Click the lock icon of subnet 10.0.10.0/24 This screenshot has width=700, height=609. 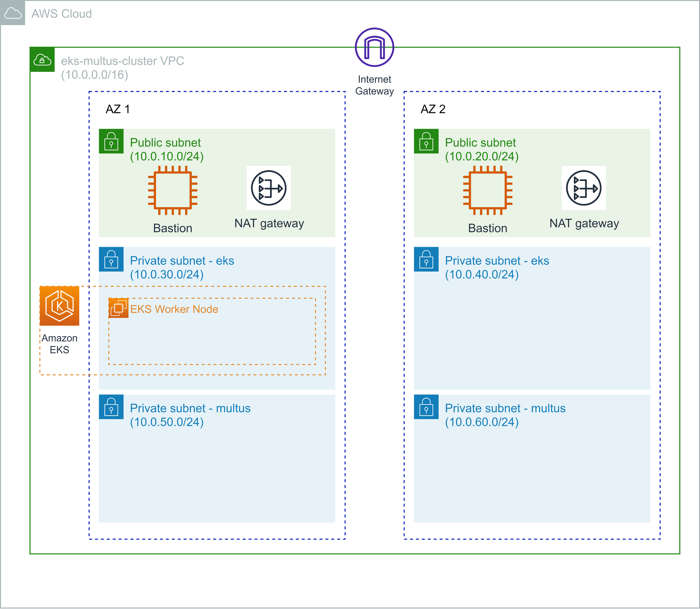[111, 141]
